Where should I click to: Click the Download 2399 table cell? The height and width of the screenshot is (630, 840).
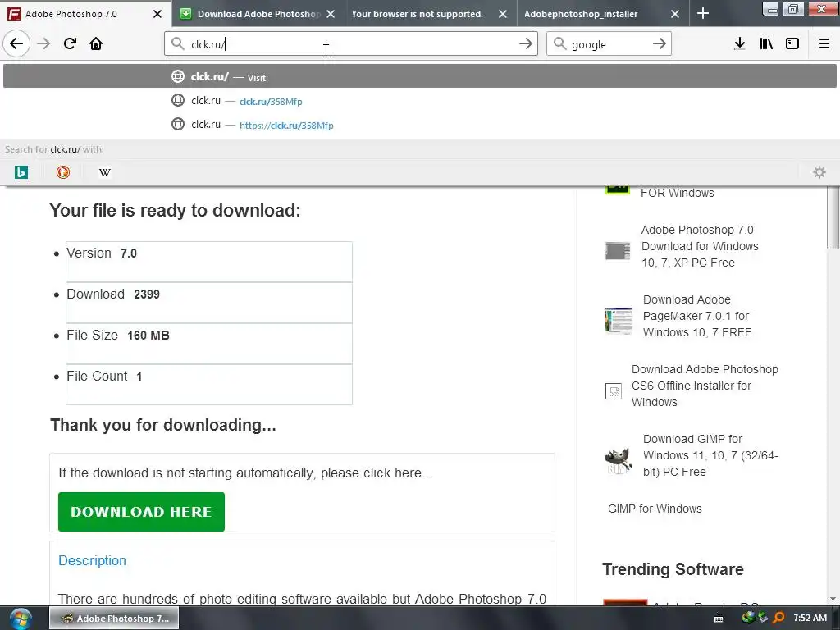coord(209,303)
